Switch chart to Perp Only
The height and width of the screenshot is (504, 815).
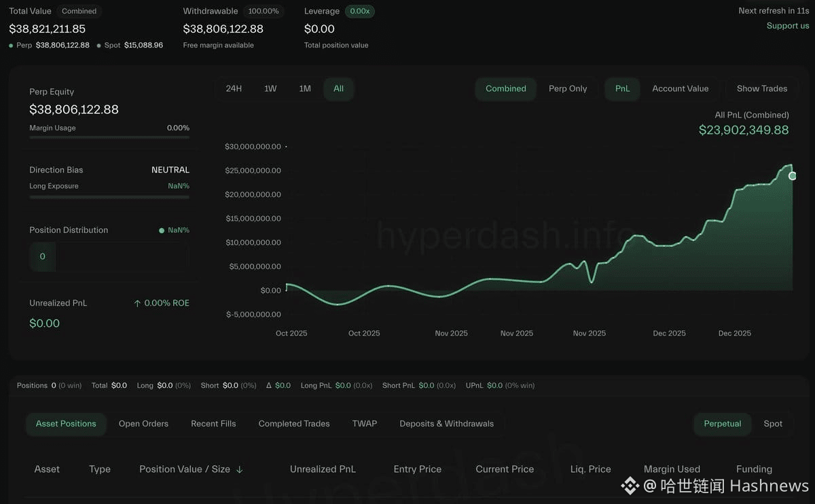tap(568, 89)
